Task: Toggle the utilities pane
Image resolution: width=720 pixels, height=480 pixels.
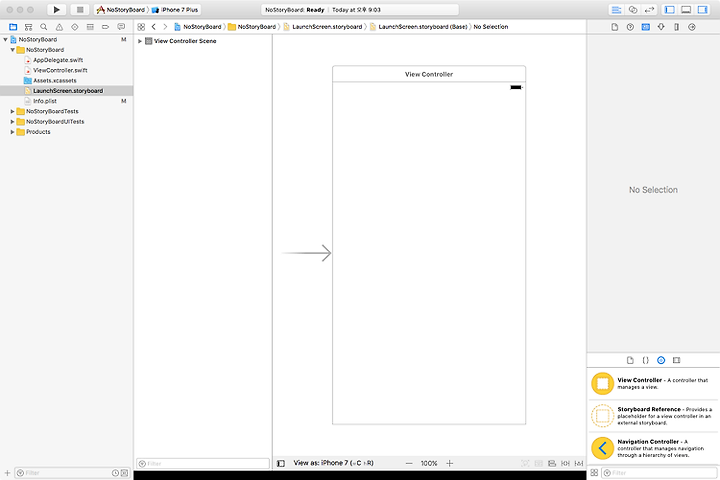Action: (x=703, y=10)
